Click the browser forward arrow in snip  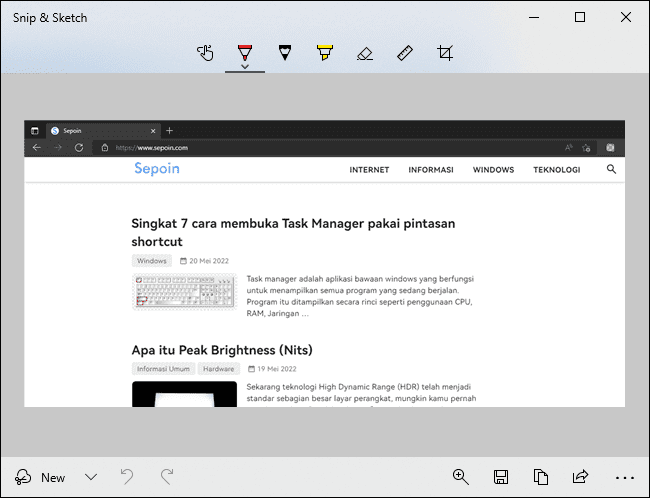pyautogui.click(x=58, y=148)
